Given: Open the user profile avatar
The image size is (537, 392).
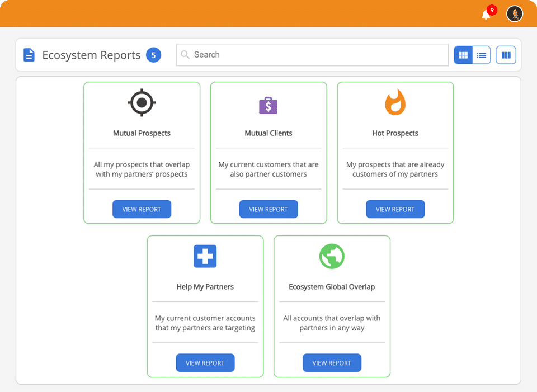Looking at the screenshot, I should pos(515,14).
